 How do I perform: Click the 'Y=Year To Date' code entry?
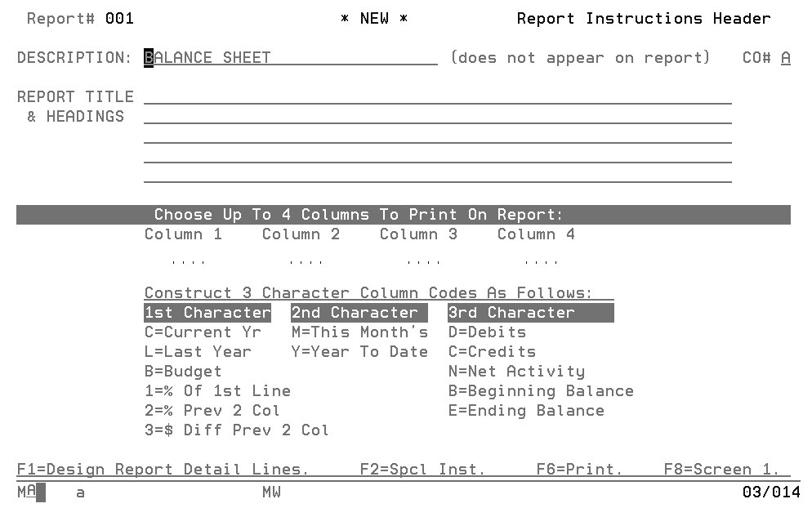pos(359,352)
